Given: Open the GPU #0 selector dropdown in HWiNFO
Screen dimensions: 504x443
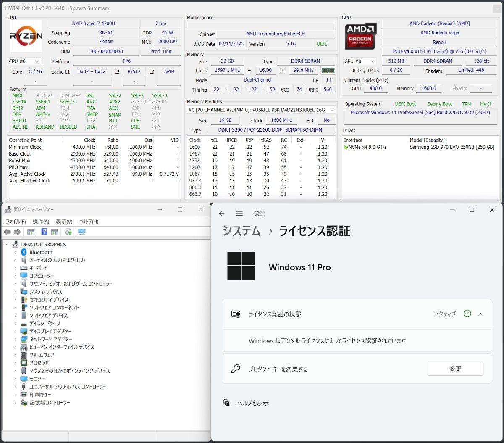Looking at the screenshot, I should [360, 61].
